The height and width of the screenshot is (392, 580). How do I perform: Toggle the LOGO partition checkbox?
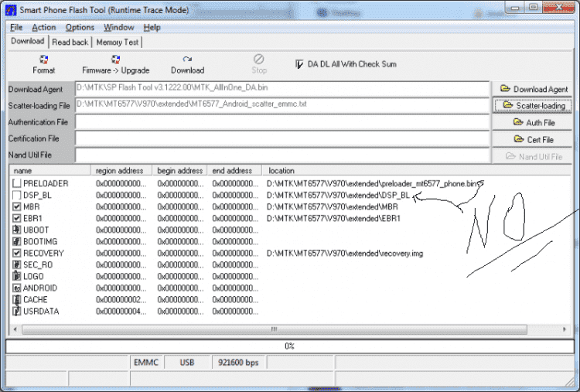point(17,276)
